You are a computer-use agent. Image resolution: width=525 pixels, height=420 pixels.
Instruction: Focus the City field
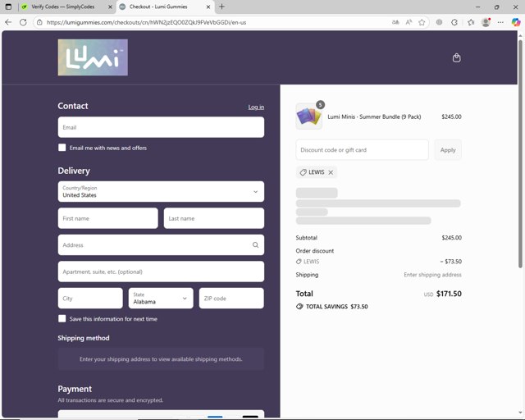click(x=90, y=298)
